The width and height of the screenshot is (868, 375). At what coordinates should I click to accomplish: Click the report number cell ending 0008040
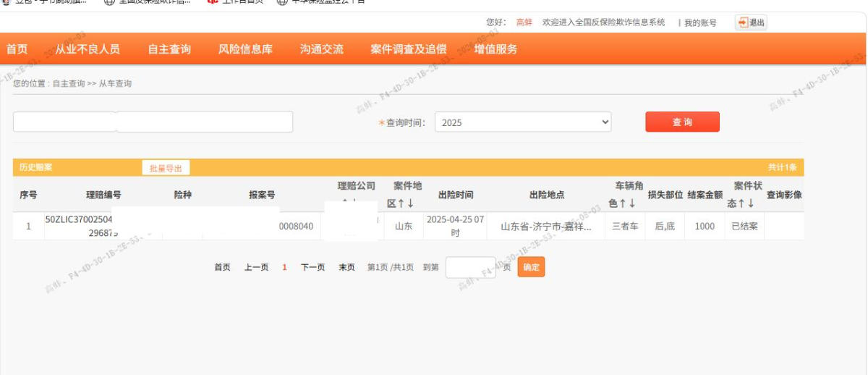[x=297, y=226]
